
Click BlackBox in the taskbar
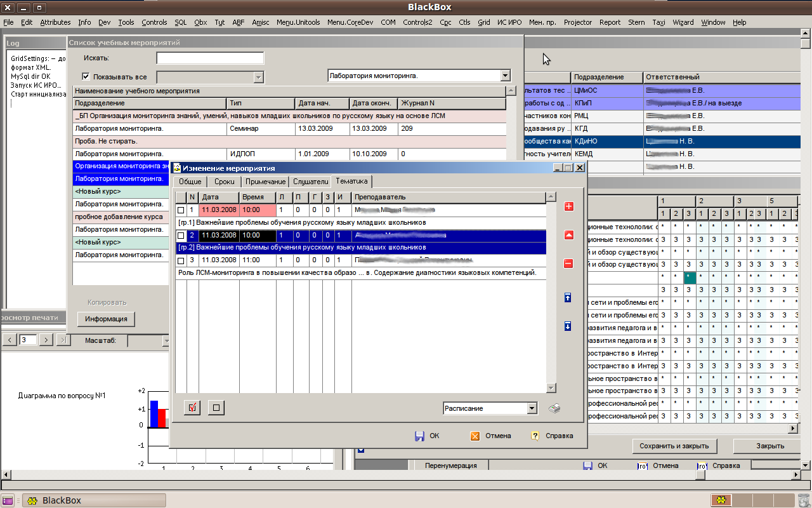pos(62,500)
